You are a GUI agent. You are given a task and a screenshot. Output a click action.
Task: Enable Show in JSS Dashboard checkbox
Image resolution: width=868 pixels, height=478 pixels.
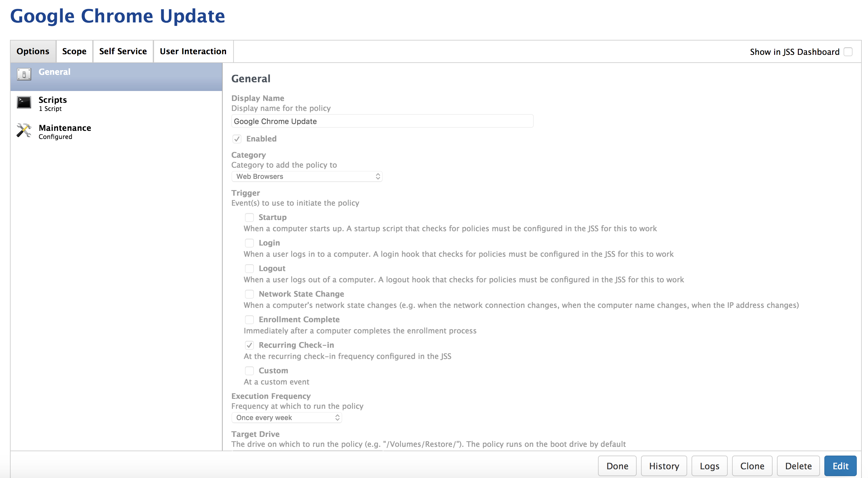click(848, 52)
